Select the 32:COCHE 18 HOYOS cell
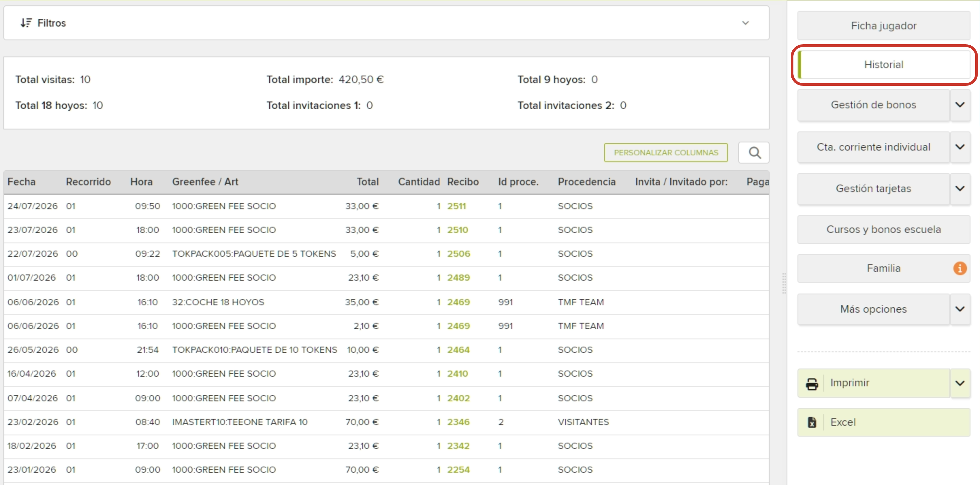The width and height of the screenshot is (980, 485). [218, 302]
